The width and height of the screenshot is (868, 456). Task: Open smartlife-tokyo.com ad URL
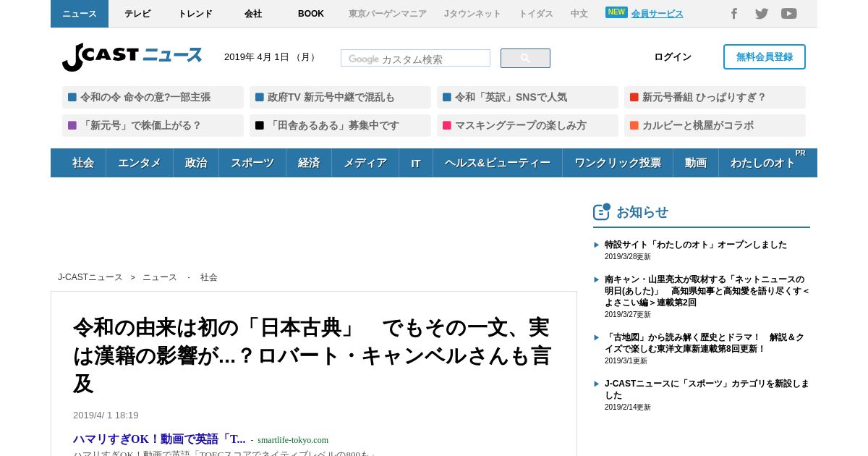pos(293,440)
